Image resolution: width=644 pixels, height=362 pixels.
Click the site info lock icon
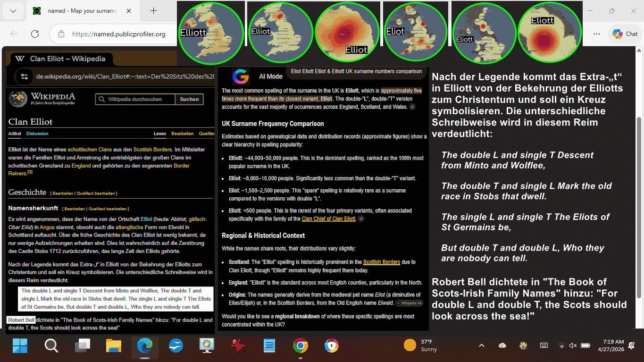point(61,34)
